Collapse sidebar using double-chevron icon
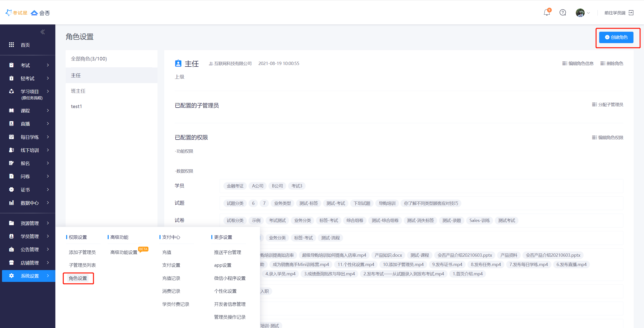 pos(43,32)
